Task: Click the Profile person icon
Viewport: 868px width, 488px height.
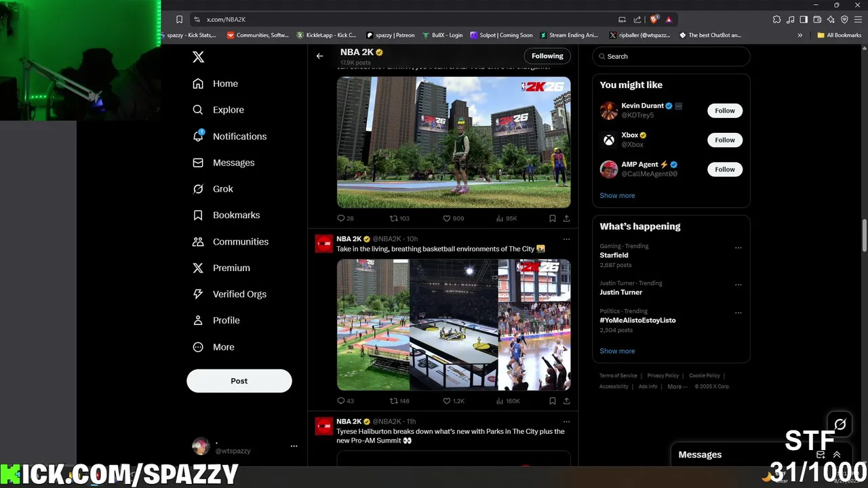Action: [198, 321]
